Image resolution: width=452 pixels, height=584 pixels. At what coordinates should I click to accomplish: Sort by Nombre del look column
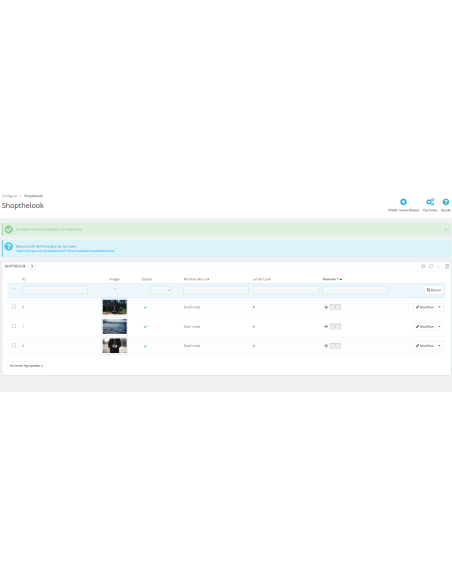(197, 279)
